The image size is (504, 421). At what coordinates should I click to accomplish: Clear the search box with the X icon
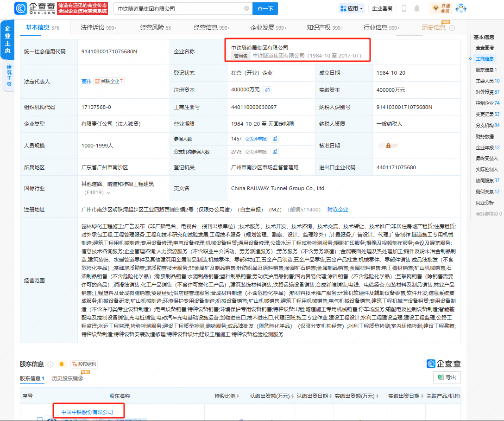(x=246, y=9)
